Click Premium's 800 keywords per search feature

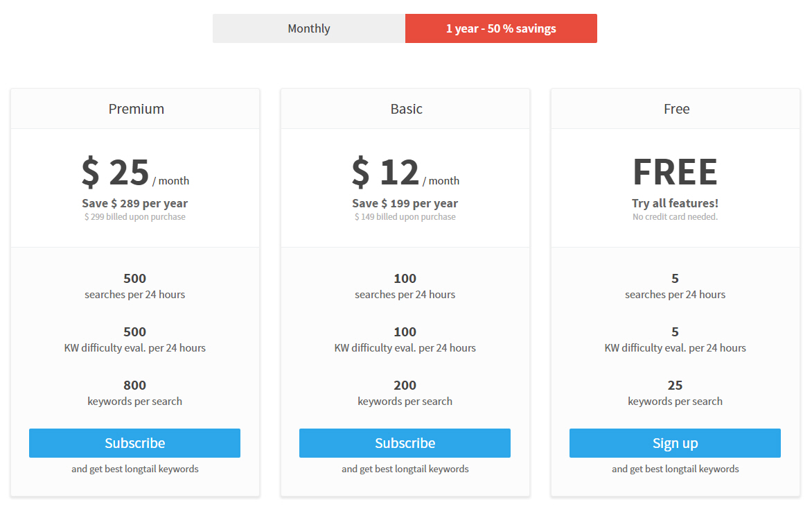[x=134, y=393]
